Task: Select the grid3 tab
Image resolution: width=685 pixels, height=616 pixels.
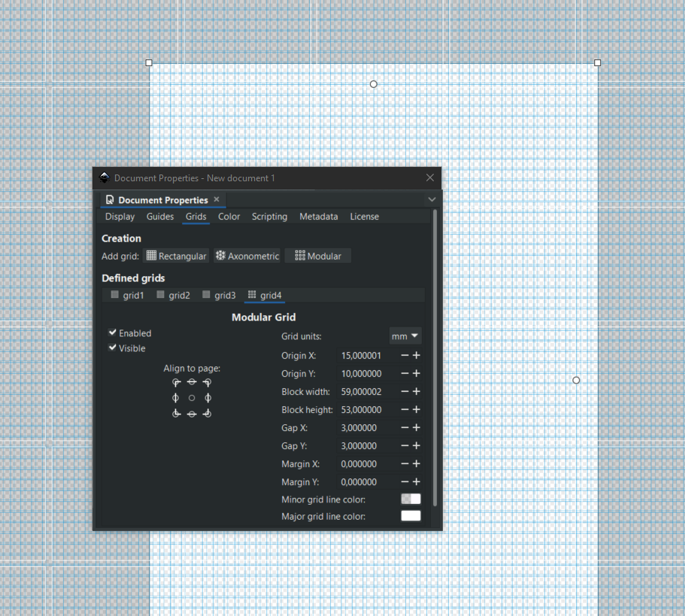Action: [219, 296]
